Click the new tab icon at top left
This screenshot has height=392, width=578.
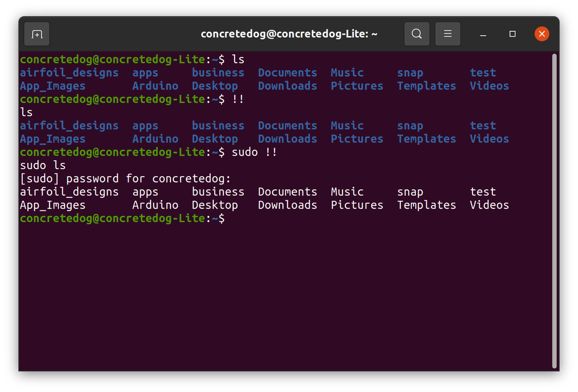[x=37, y=34]
